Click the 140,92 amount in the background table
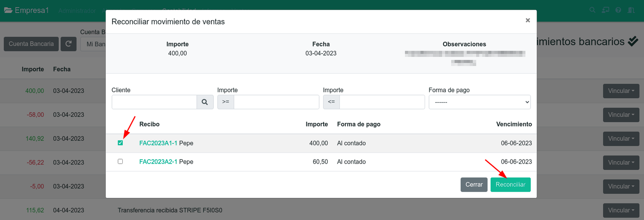The width and height of the screenshot is (644, 220). pyautogui.click(x=35, y=139)
